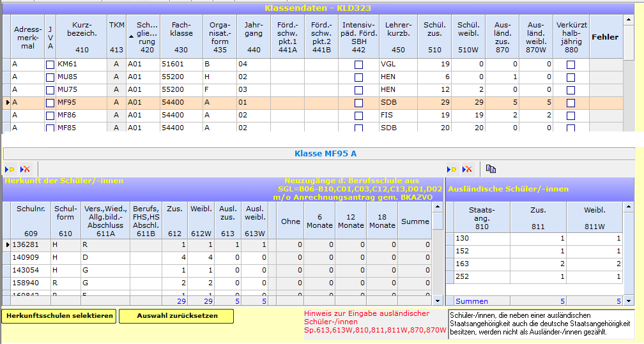This screenshot has width=644, height=344.
Task: Click the row selector beside KM61 row
Action: [7, 64]
